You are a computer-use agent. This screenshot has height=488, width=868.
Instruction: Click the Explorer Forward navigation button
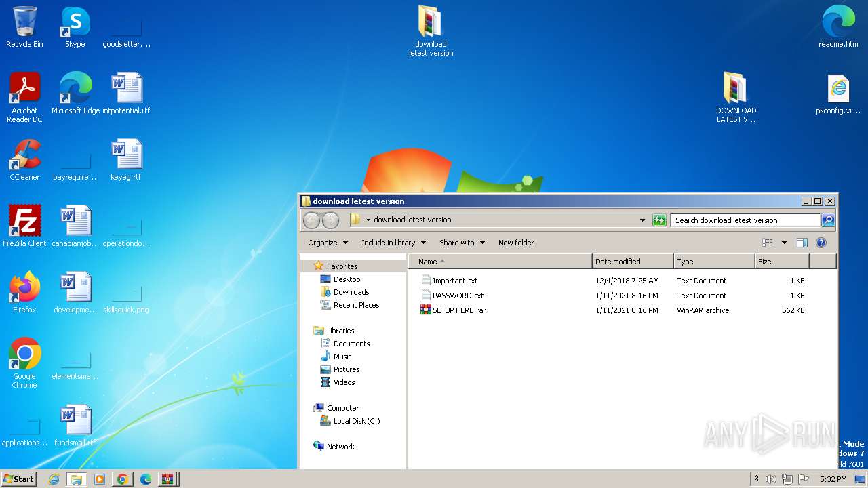[x=330, y=220]
